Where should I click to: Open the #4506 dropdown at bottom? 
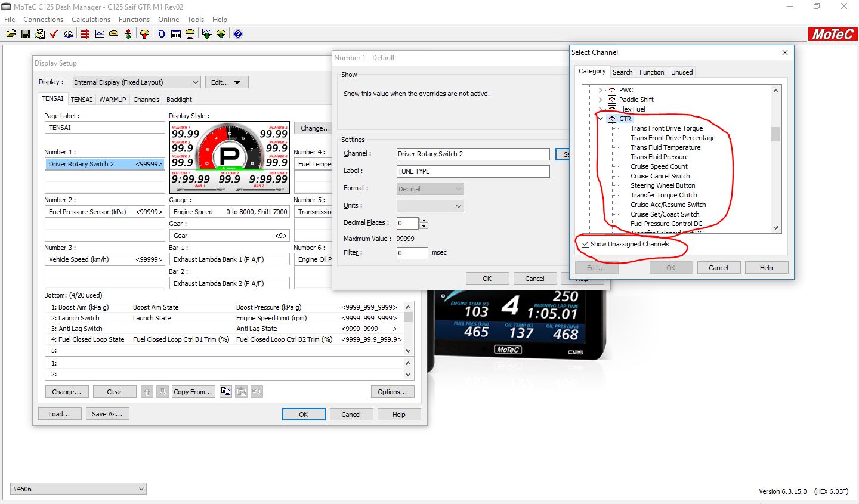[78, 489]
